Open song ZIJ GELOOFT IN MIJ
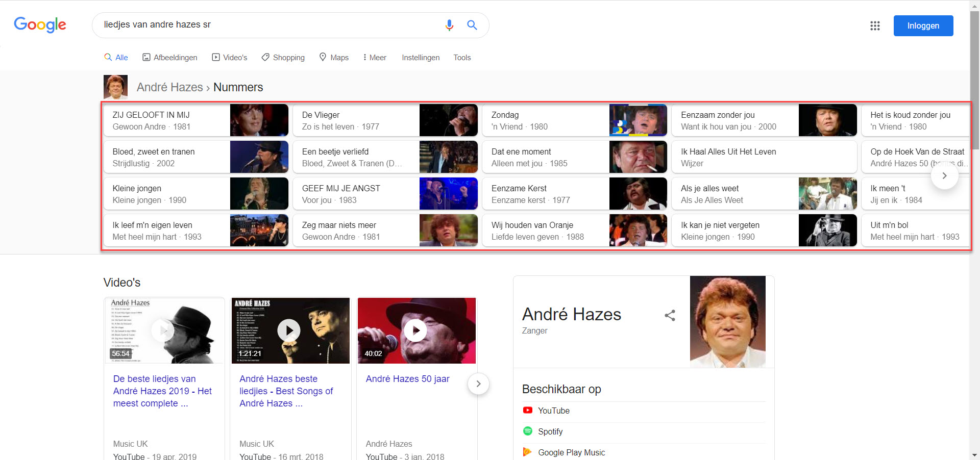The width and height of the screenshot is (980, 460). pyautogui.click(x=196, y=120)
